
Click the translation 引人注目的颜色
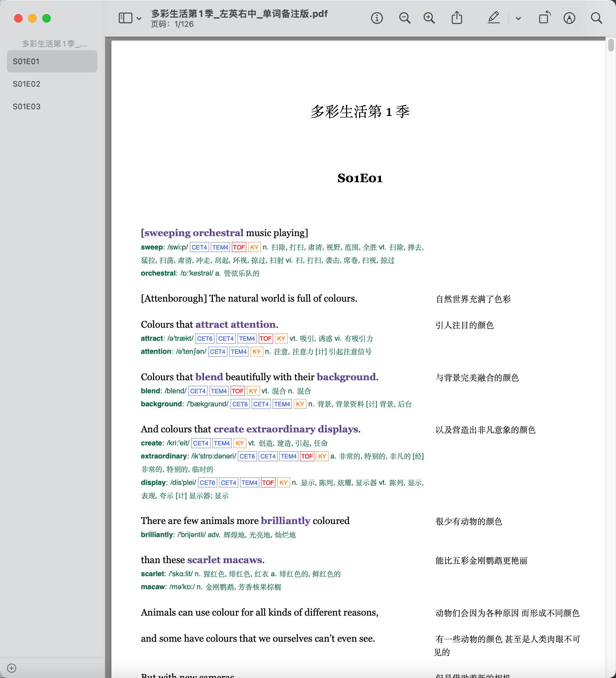point(464,325)
